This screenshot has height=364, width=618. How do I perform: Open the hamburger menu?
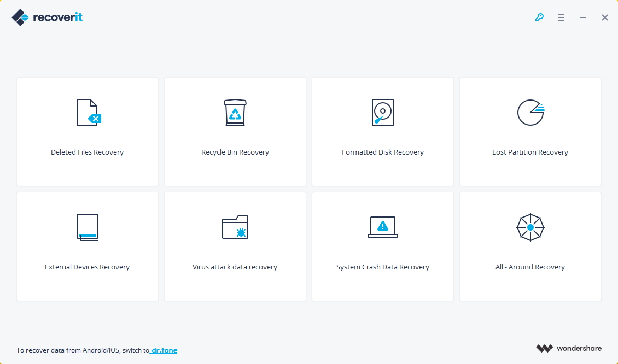coord(561,17)
